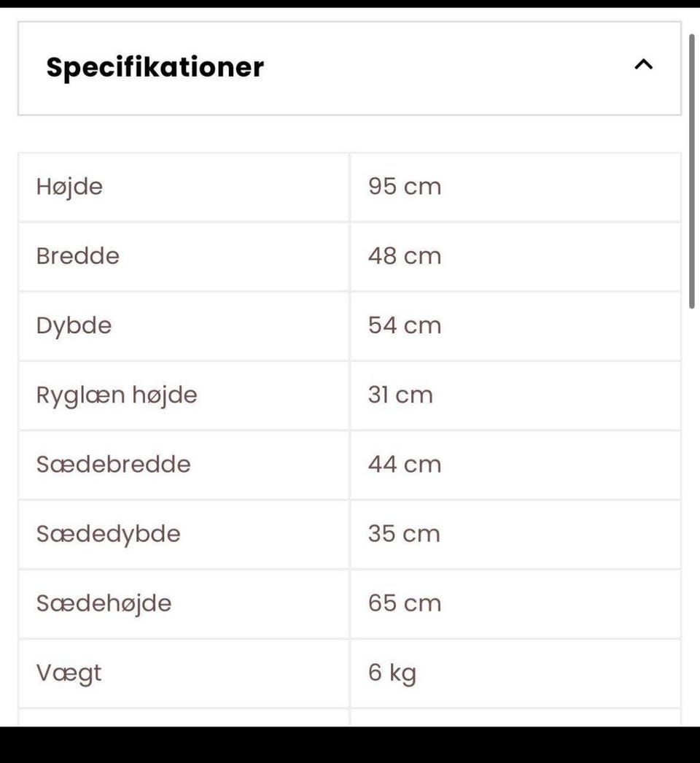Image resolution: width=700 pixels, height=763 pixels.
Task: Select the Ryglæn højde label
Action: [117, 395]
